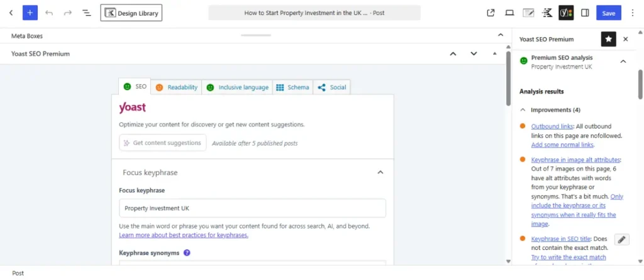The width and height of the screenshot is (644, 280).
Task: Collapse the Improvements (4) list
Action: [523, 110]
